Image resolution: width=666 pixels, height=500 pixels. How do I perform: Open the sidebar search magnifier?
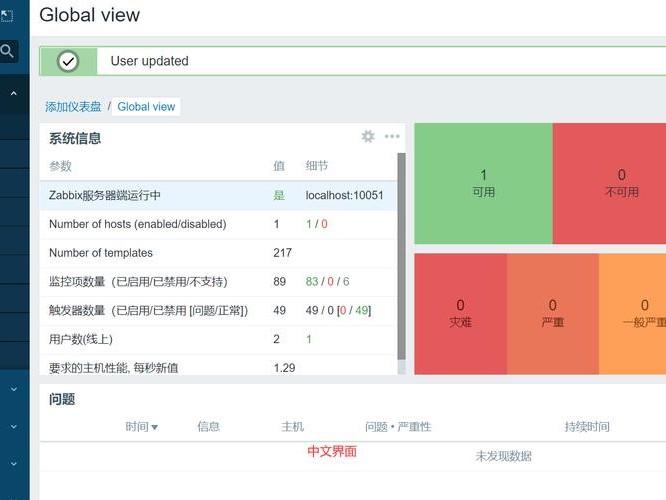(7, 51)
